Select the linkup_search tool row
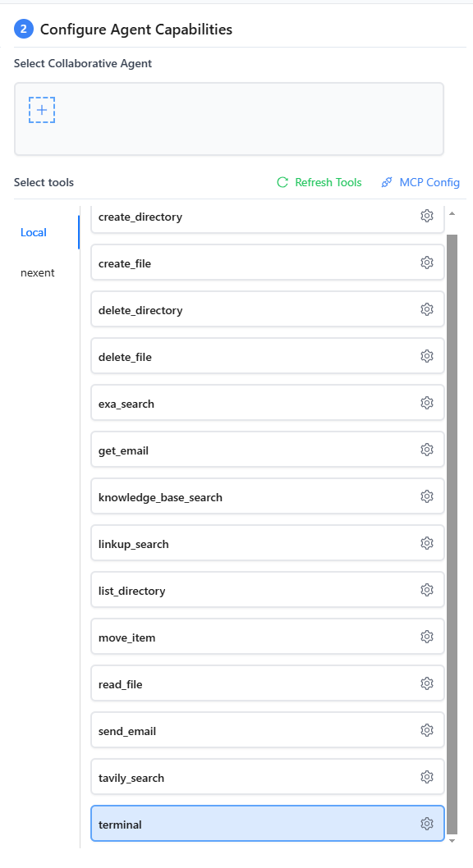Image resolution: width=473 pixels, height=868 pixels. 246,542
